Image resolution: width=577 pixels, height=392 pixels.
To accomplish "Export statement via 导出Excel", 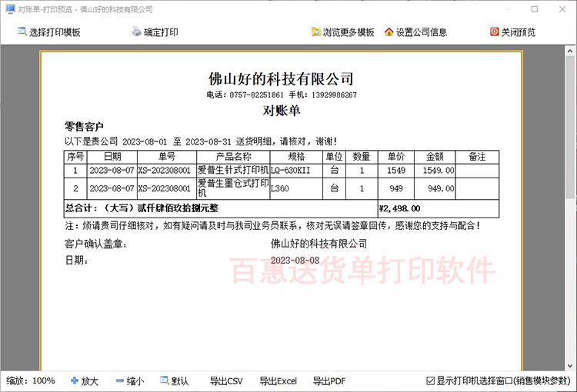I will click(278, 381).
